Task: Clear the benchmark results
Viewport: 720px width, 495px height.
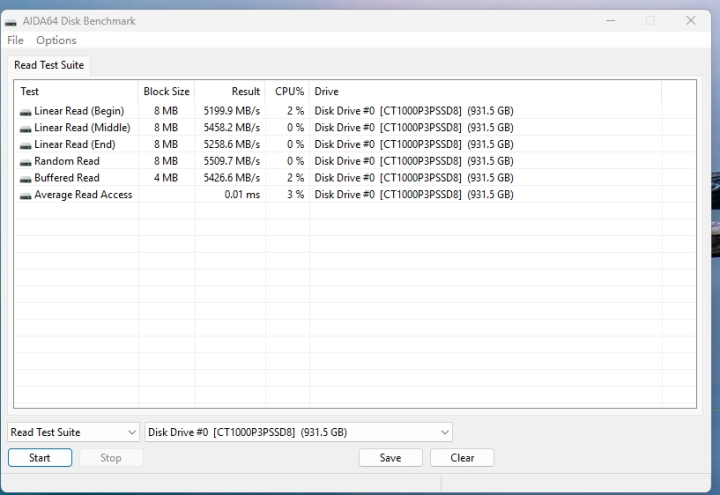Action: [462, 458]
